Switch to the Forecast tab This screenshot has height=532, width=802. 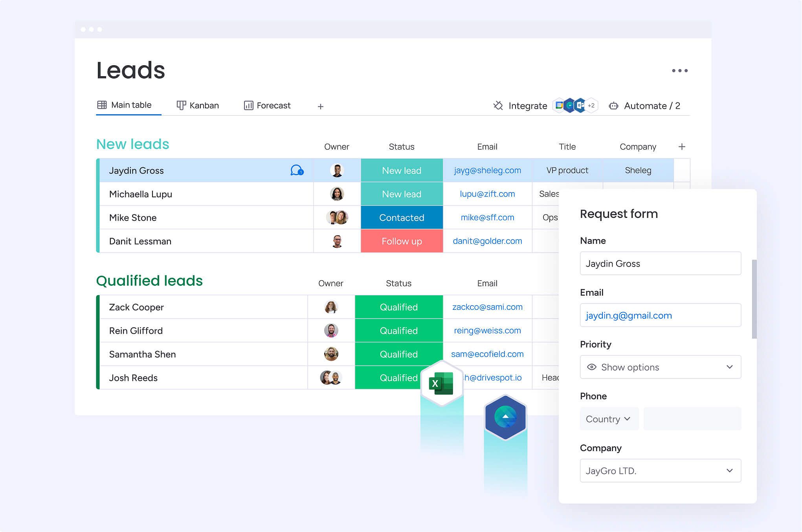click(x=267, y=106)
